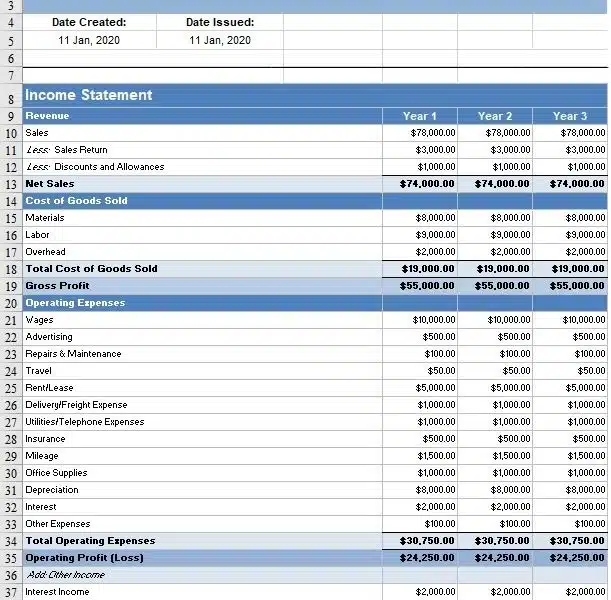Select row header 20 for Operating Expenses
Viewport: 611px width, 600px height.
tap(11, 303)
